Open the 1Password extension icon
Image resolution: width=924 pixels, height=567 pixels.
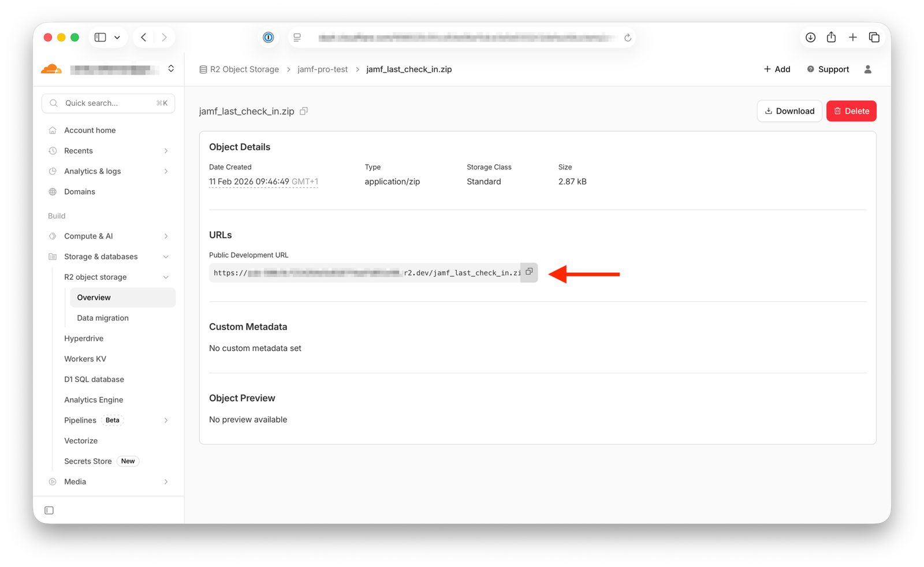click(269, 38)
